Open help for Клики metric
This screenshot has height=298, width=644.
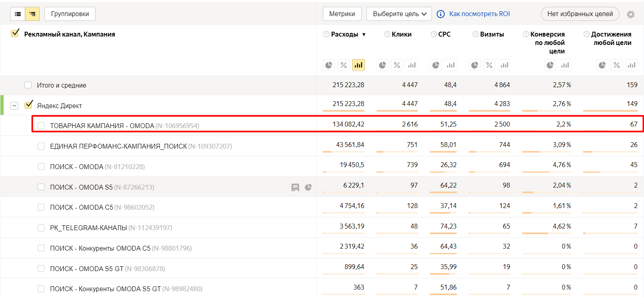coord(387,34)
